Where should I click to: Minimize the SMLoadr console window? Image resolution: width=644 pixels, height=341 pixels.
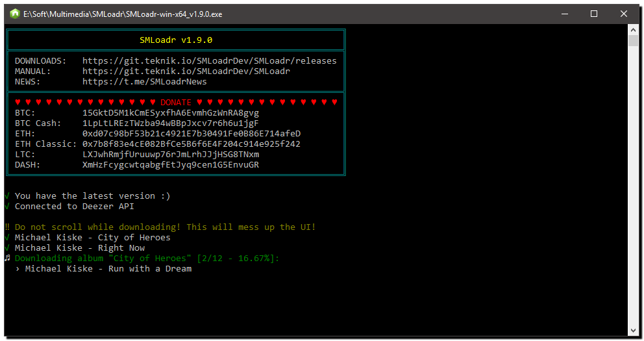click(x=565, y=14)
